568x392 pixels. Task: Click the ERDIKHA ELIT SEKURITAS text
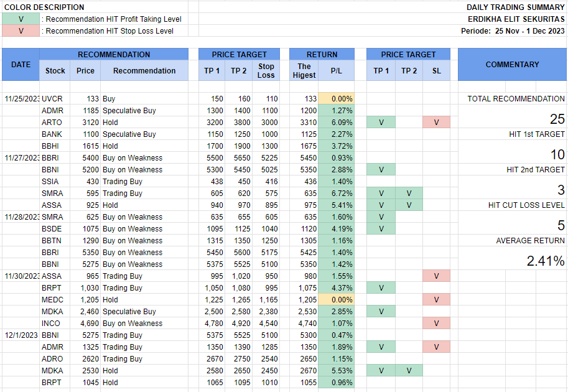(x=516, y=19)
